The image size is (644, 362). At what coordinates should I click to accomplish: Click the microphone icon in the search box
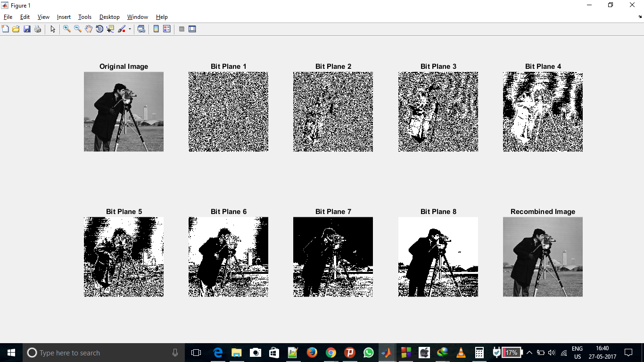pos(175,353)
